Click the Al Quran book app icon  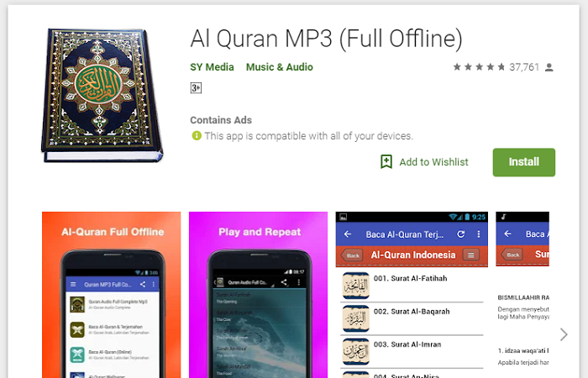102,95
